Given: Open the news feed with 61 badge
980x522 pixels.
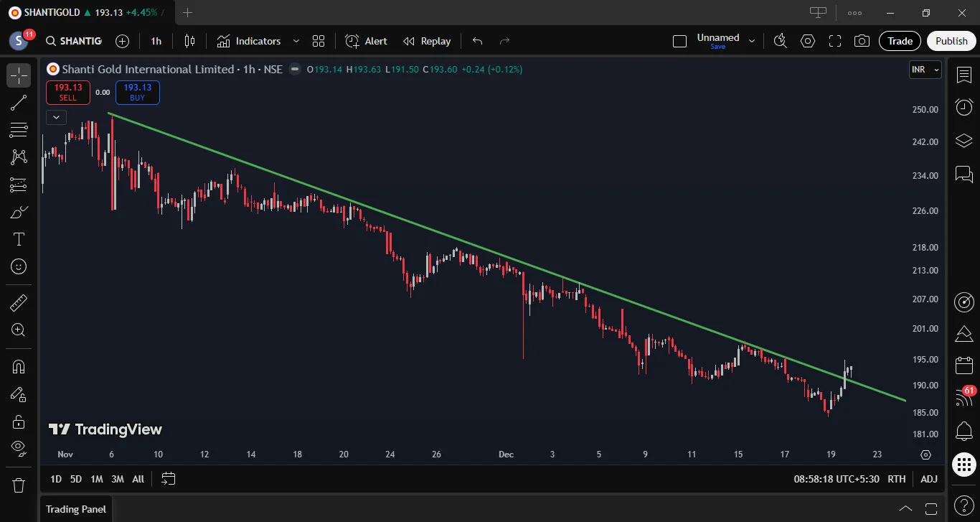Looking at the screenshot, I should 964,398.
